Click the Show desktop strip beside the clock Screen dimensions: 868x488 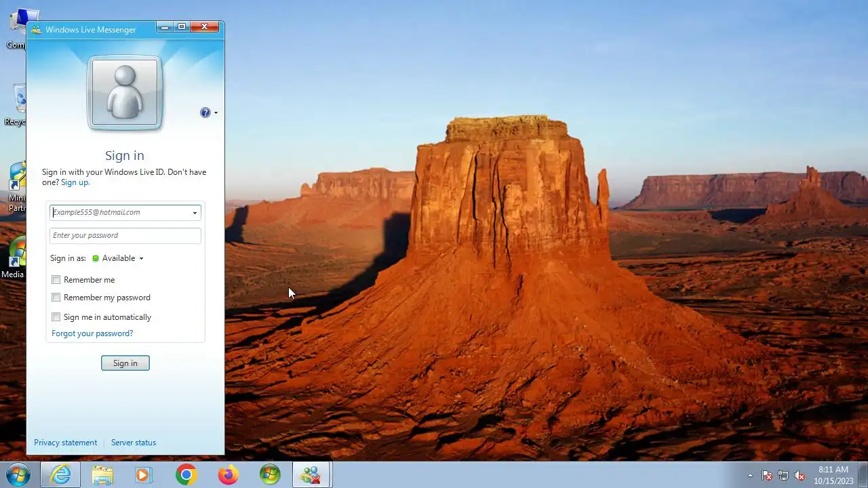coord(863,474)
